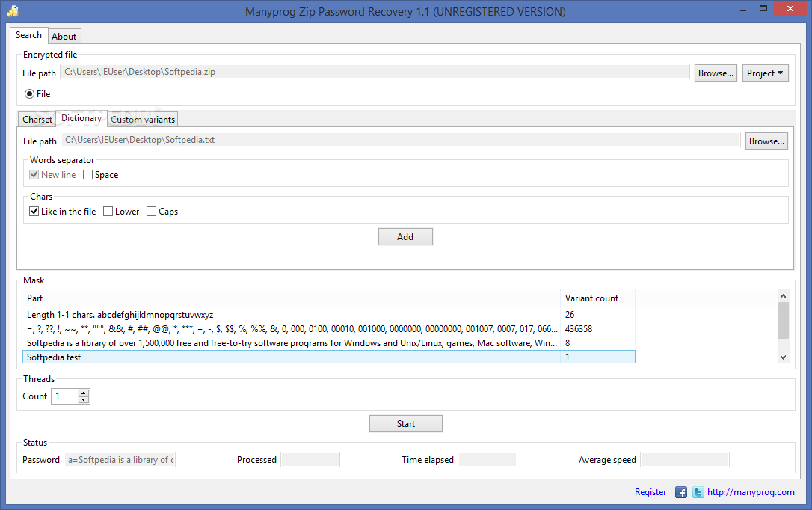Click the app icon in title bar

(x=13, y=11)
